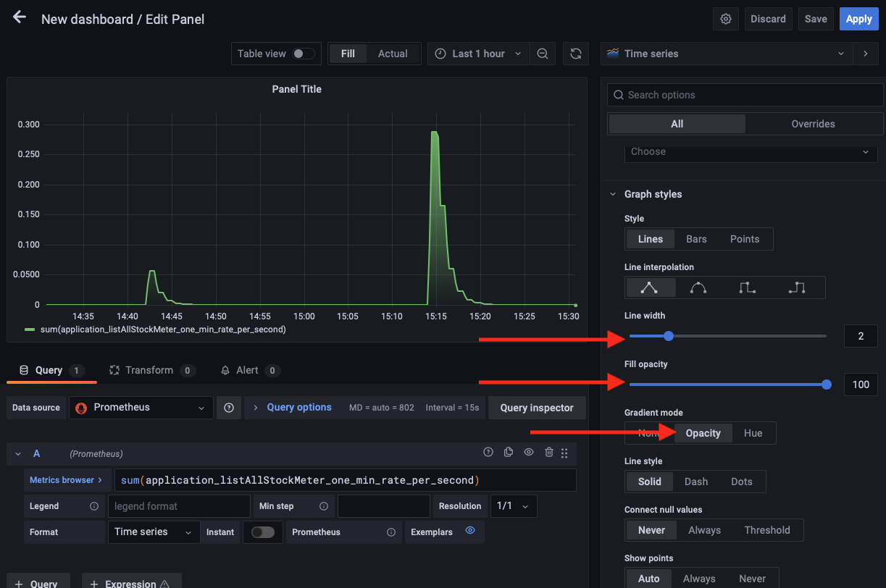Delete query A with trash icon
886x588 pixels.
[x=548, y=452]
